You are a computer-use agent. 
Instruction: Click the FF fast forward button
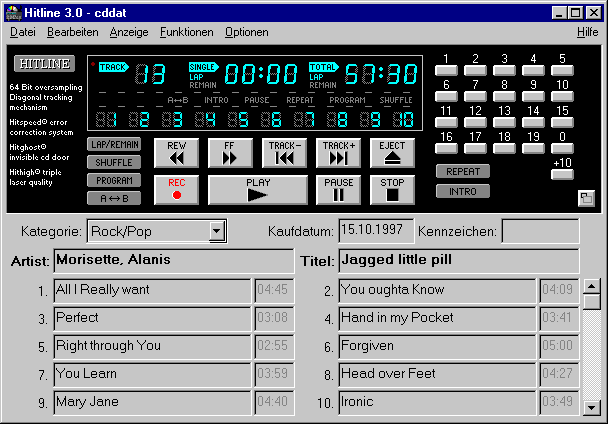click(x=230, y=153)
